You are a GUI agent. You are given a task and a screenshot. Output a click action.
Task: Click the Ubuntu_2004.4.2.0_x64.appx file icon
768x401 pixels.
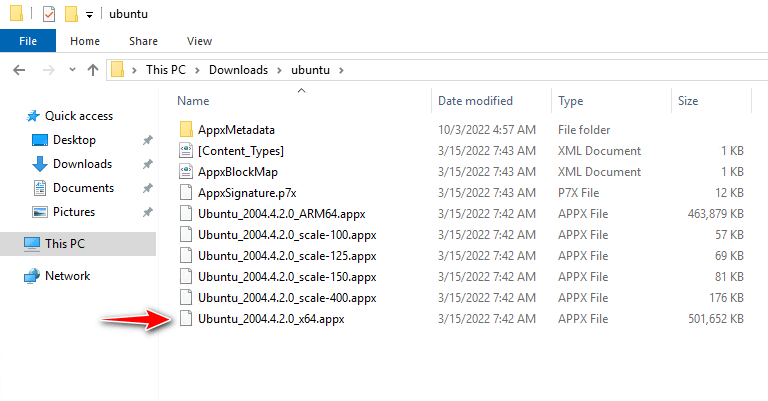pos(186,319)
